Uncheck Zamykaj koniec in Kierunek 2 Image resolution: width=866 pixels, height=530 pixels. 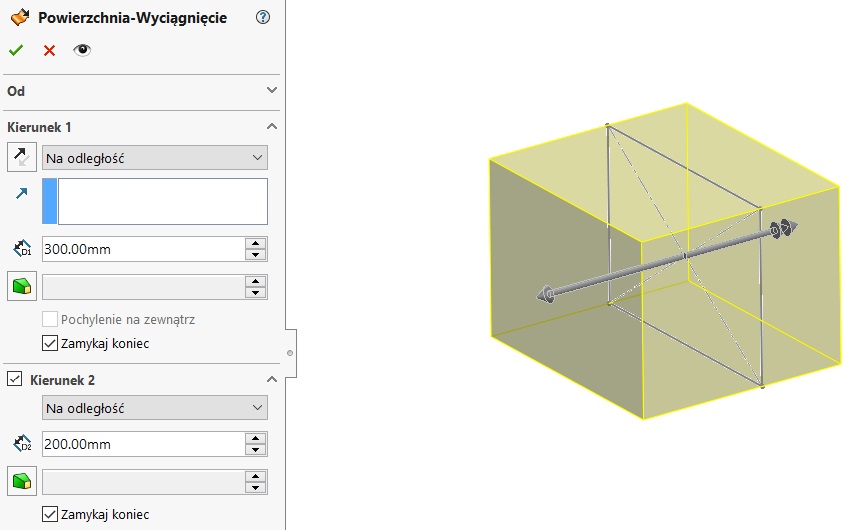coord(50,514)
